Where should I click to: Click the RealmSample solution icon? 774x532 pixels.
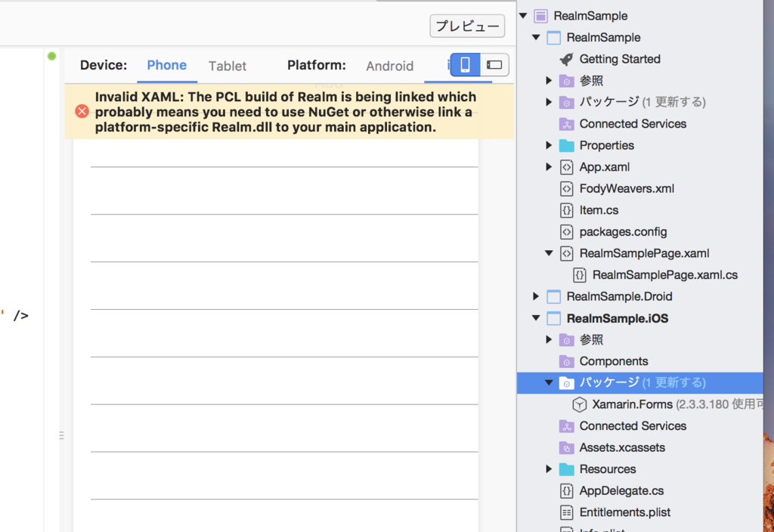point(540,16)
